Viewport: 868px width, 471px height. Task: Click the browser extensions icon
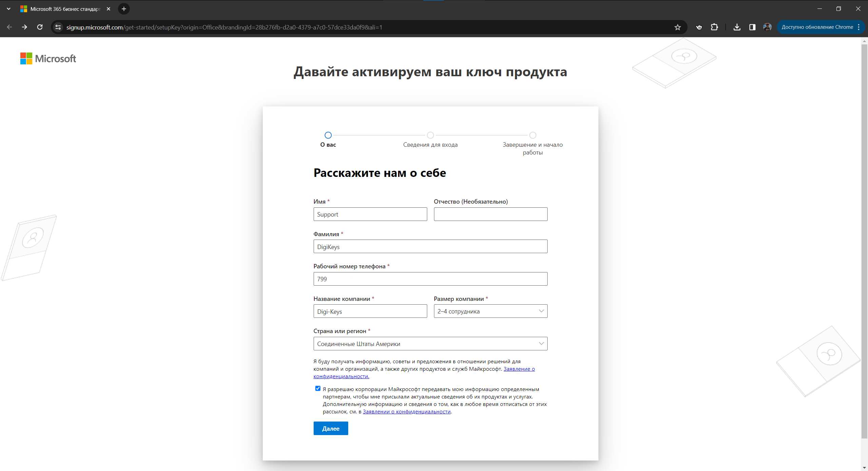[713, 27]
